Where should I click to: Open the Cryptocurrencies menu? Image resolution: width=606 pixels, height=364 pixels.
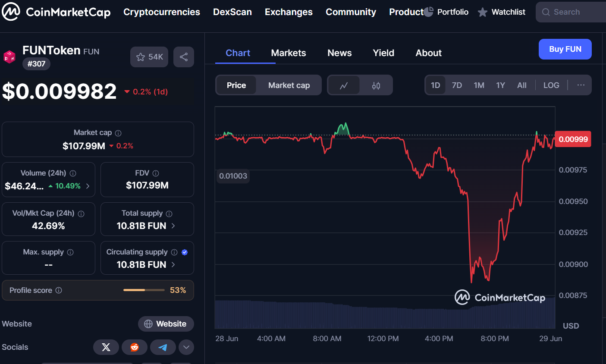tap(162, 12)
